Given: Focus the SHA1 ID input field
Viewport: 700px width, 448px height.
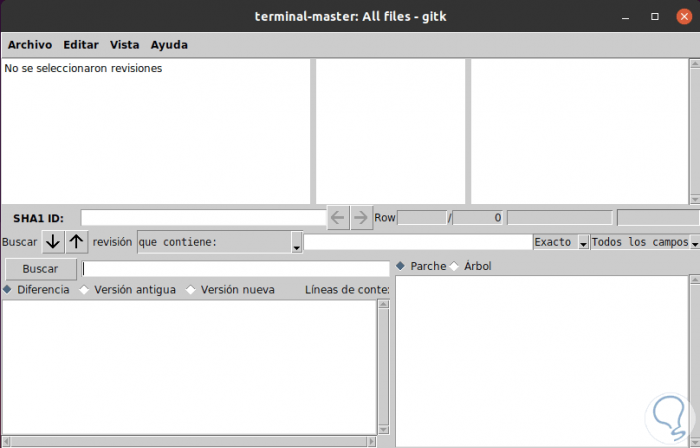Looking at the screenshot, I should tap(204, 218).
